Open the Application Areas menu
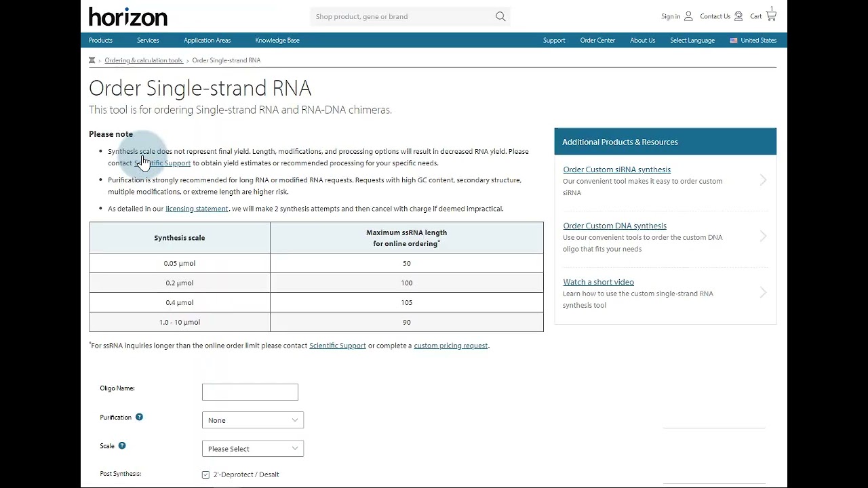The height and width of the screenshot is (488, 868). (x=207, y=40)
